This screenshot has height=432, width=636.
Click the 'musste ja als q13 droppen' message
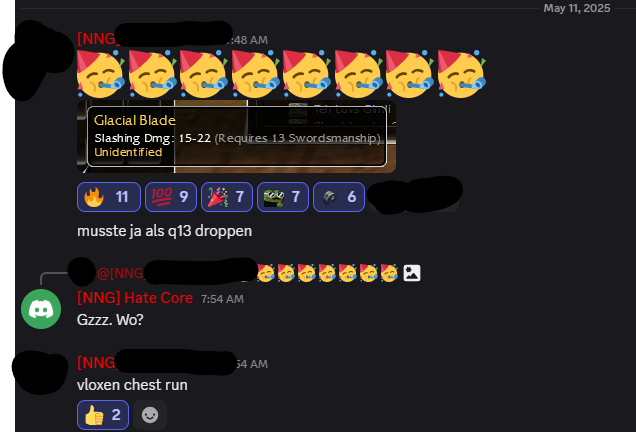[164, 231]
